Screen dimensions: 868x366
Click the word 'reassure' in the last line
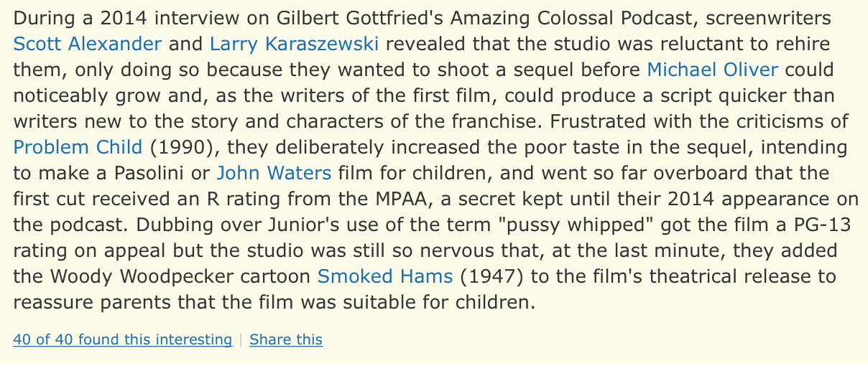(x=51, y=302)
